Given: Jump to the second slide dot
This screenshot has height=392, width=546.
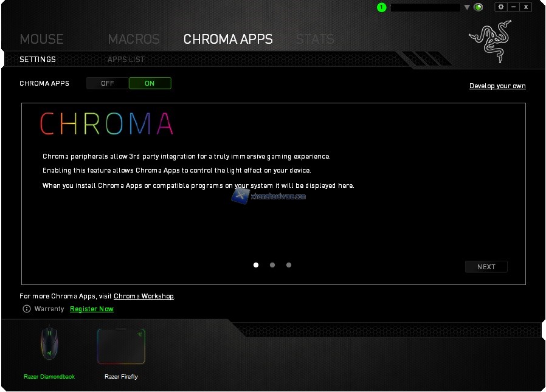Looking at the screenshot, I should click(x=272, y=265).
